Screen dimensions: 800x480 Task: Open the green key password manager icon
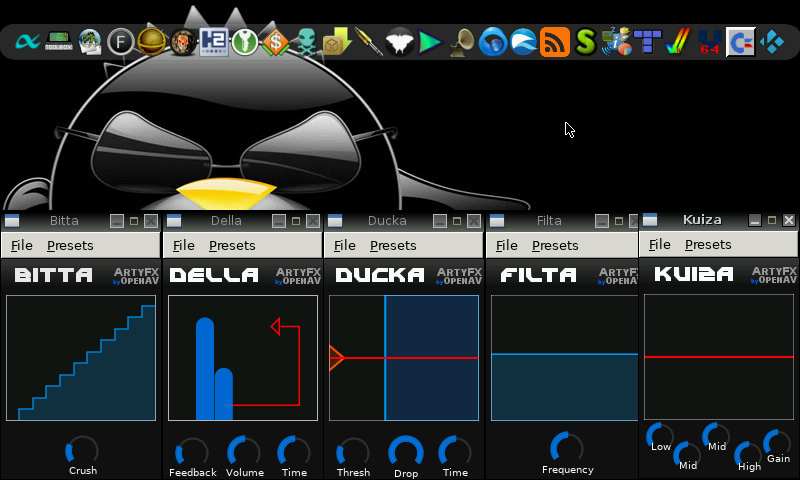tap(245, 42)
